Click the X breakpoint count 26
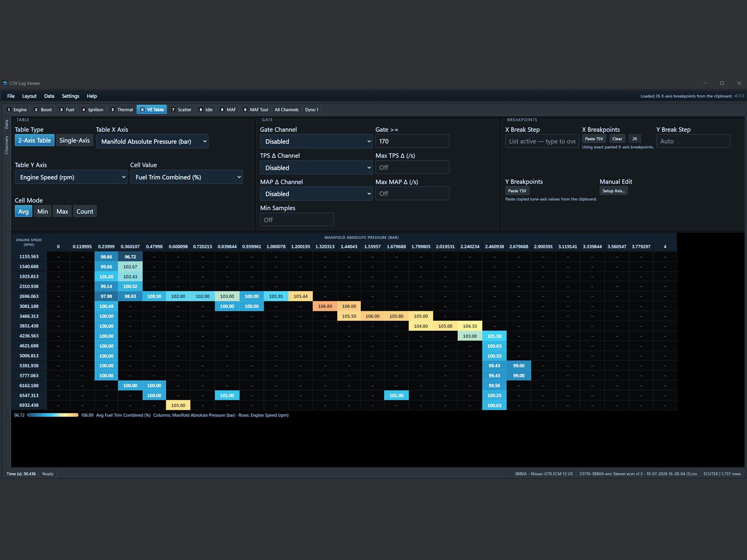Screen dimensions: 747x560 634,139
